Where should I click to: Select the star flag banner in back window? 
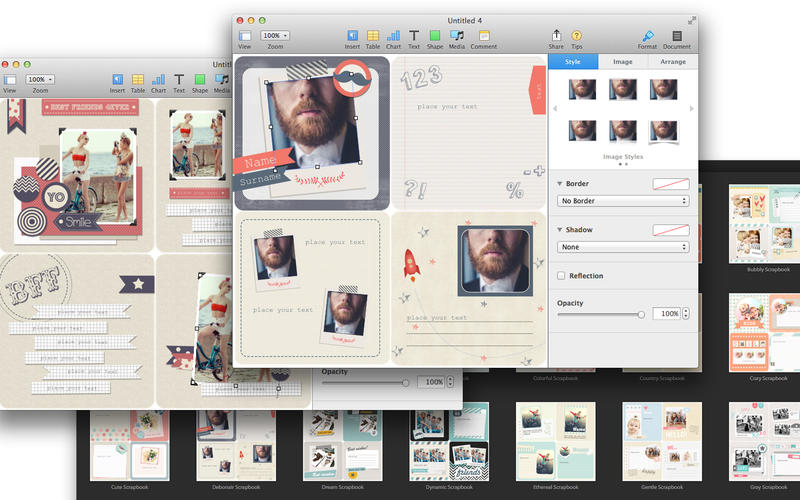tap(137, 284)
